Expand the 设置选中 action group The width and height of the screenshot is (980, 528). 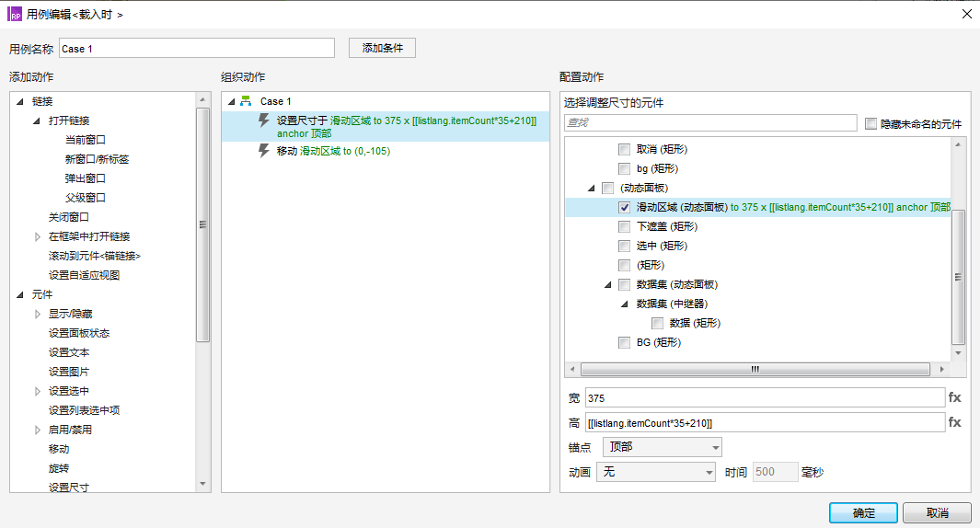(x=38, y=391)
